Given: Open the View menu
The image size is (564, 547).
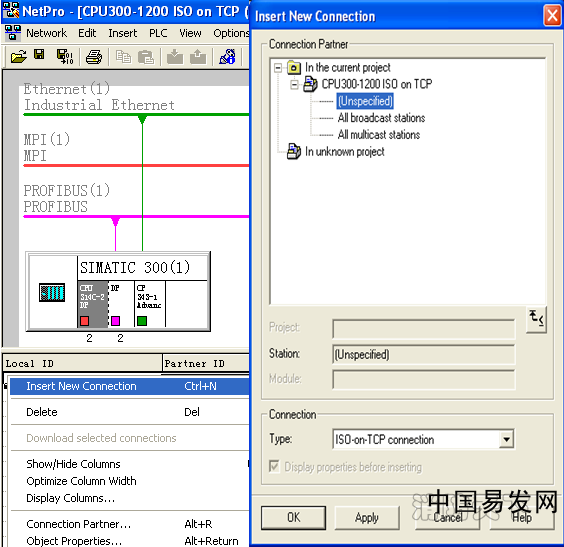Looking at the screenshot, I should coord(190,33).
